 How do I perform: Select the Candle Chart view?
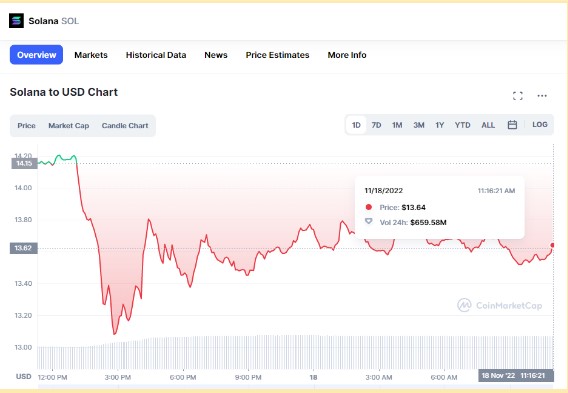tap(125, 126)
